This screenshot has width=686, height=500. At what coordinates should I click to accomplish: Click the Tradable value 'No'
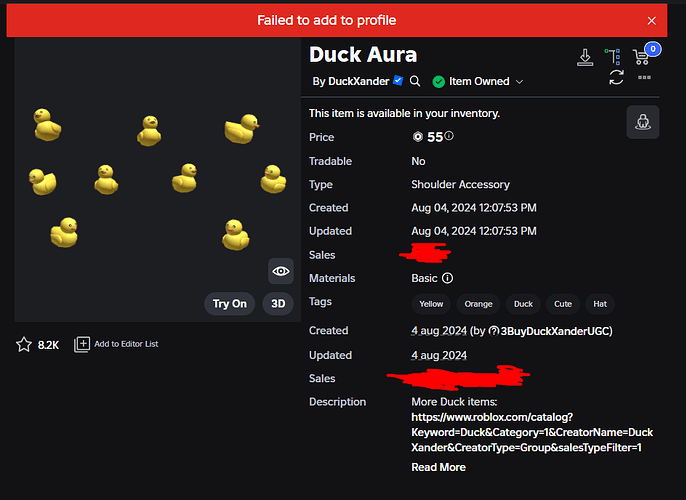(x=418, y=161)
